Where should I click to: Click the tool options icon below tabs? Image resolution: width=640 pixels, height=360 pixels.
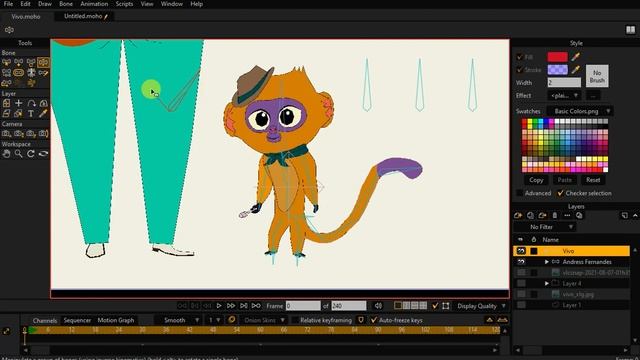[9, 30]
